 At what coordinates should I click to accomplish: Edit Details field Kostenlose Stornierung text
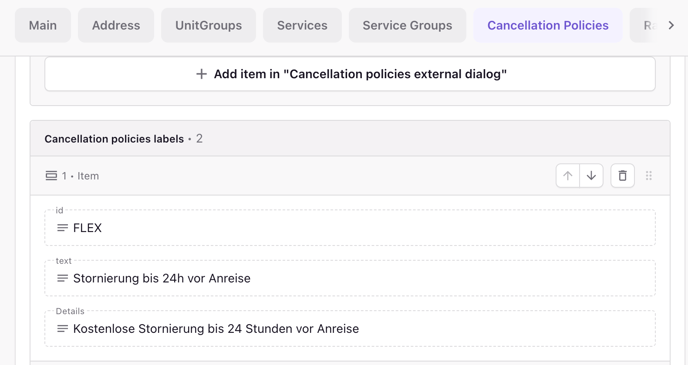(x=350, y=329)
